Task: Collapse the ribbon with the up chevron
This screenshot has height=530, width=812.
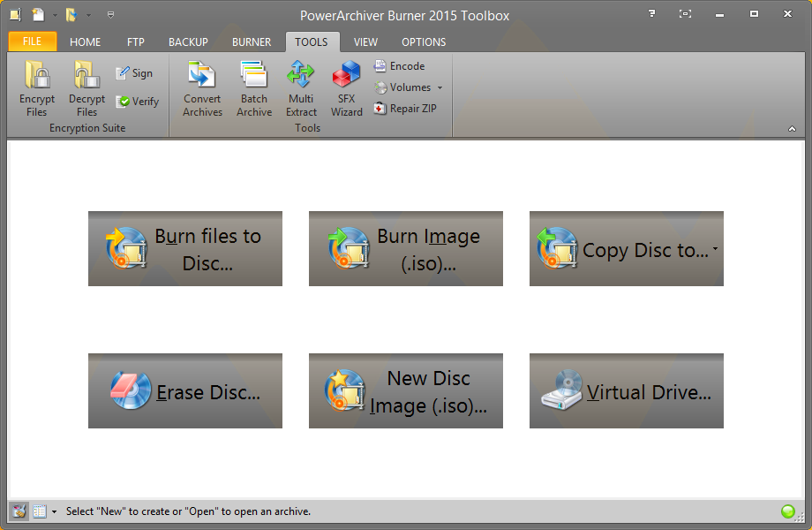Action: [792, 129]
